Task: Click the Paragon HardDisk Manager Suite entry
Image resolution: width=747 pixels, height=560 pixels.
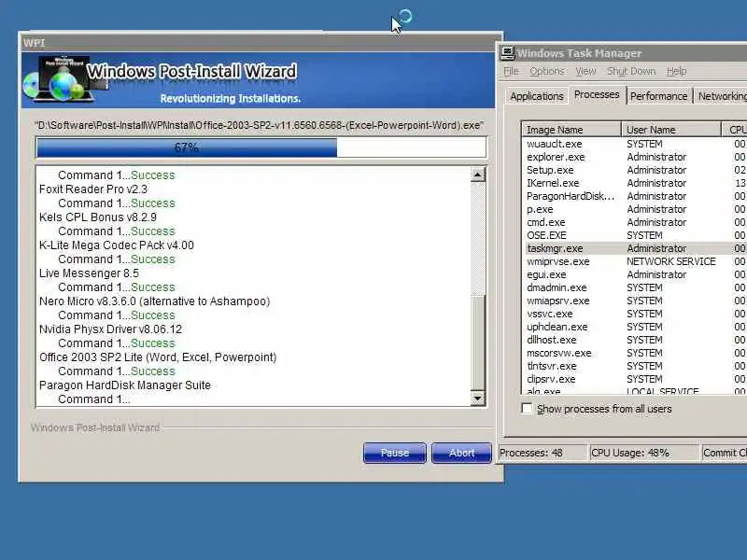Action: [x=125, y=385]
